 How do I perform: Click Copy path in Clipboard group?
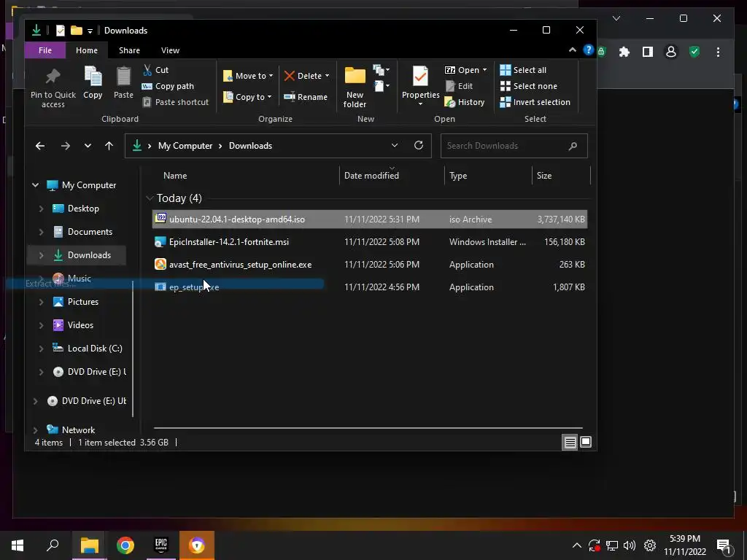(168, 86)
